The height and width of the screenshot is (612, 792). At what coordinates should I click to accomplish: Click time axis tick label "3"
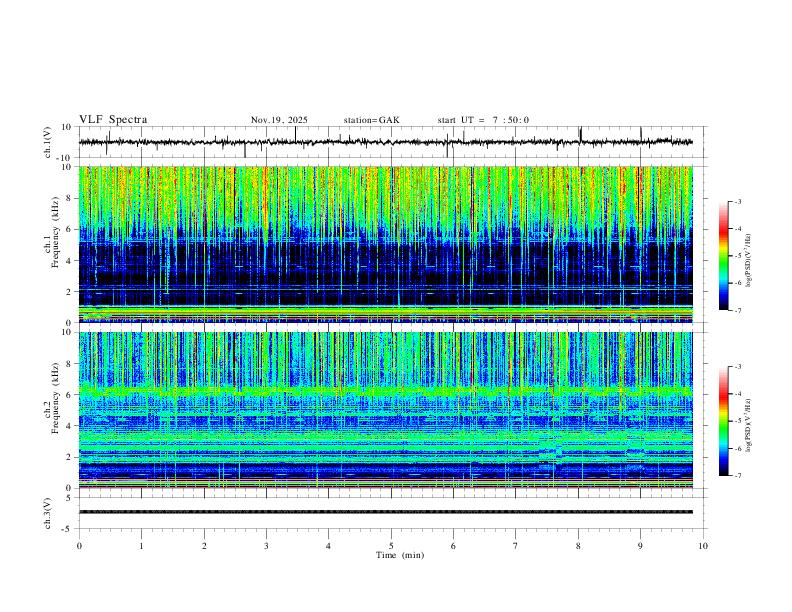(266, 546)
